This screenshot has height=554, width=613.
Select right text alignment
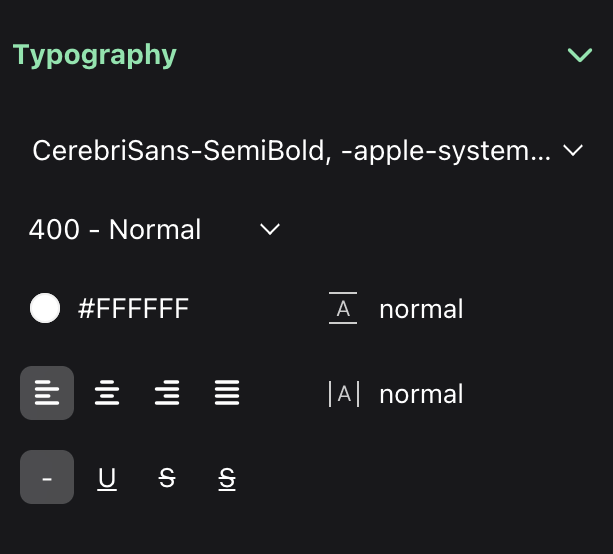pyautogui.click(x=167, y=393)
